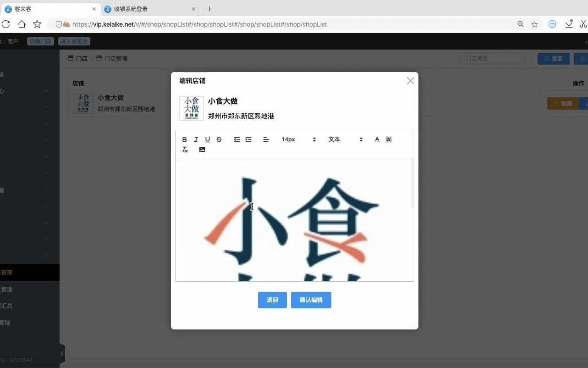
Task: Click the increase indent icon
Action: [x=248, y=139]
